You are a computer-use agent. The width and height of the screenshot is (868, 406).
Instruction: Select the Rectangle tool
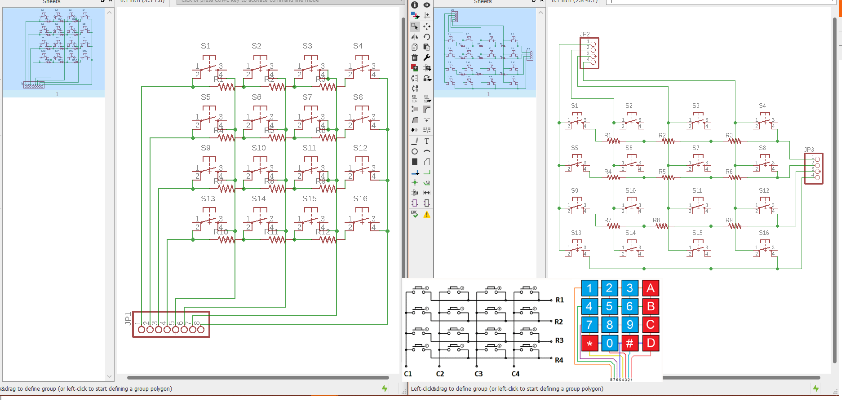(x=415, y=162)
